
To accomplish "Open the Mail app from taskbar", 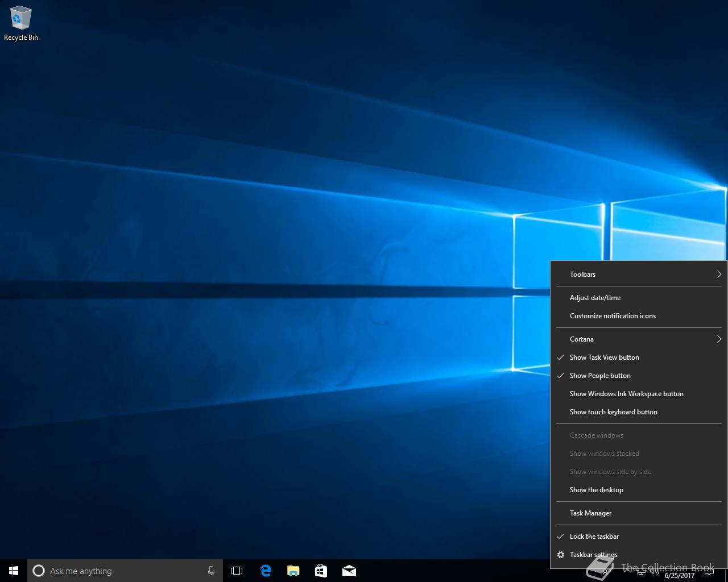I will coord(349,571).
